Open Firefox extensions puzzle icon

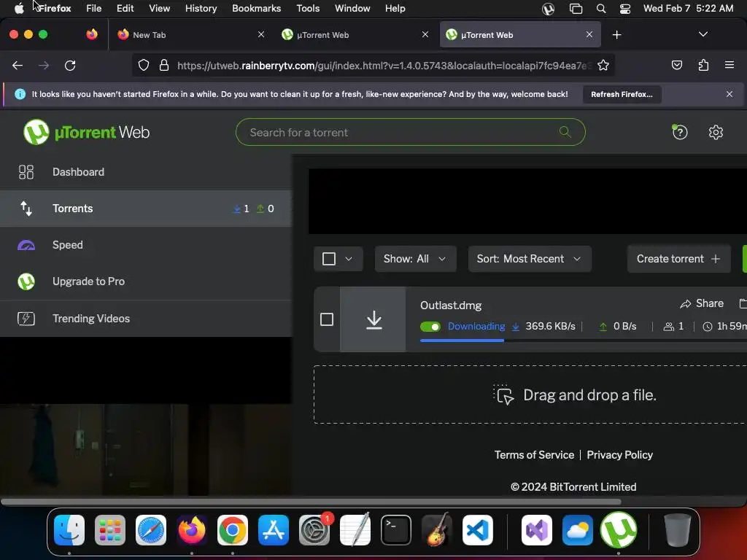click(703, 65)
